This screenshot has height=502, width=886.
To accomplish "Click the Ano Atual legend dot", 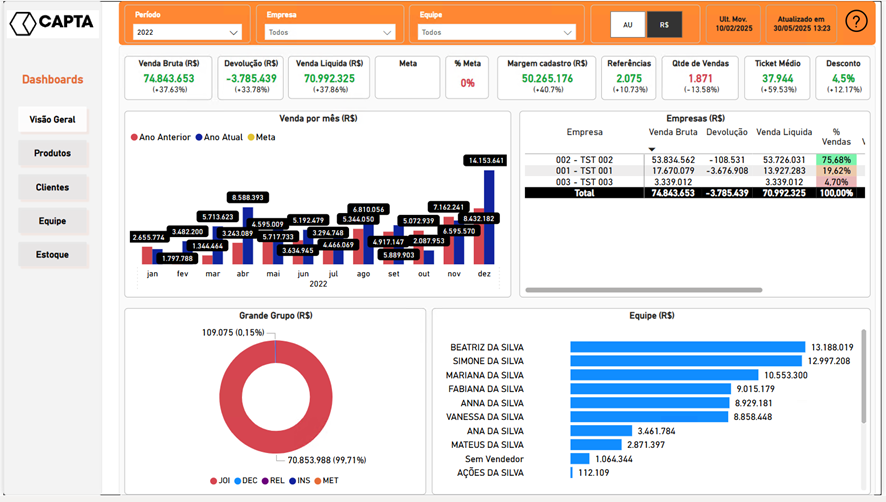I will click(x=199, y=137).
